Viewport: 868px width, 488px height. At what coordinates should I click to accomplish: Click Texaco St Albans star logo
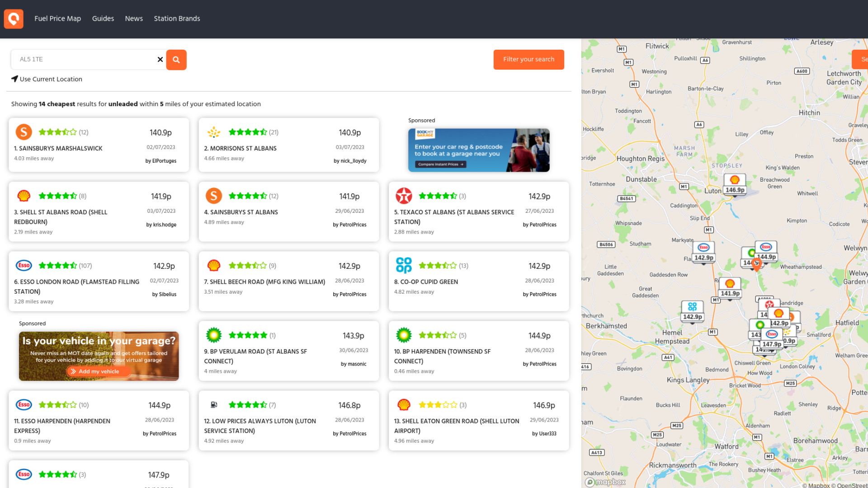click(404, 196)
